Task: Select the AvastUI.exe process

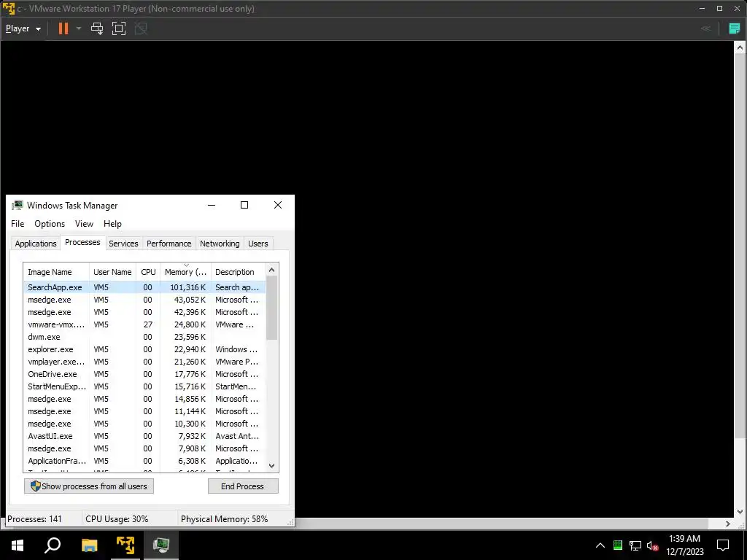Action: [144, 436]
